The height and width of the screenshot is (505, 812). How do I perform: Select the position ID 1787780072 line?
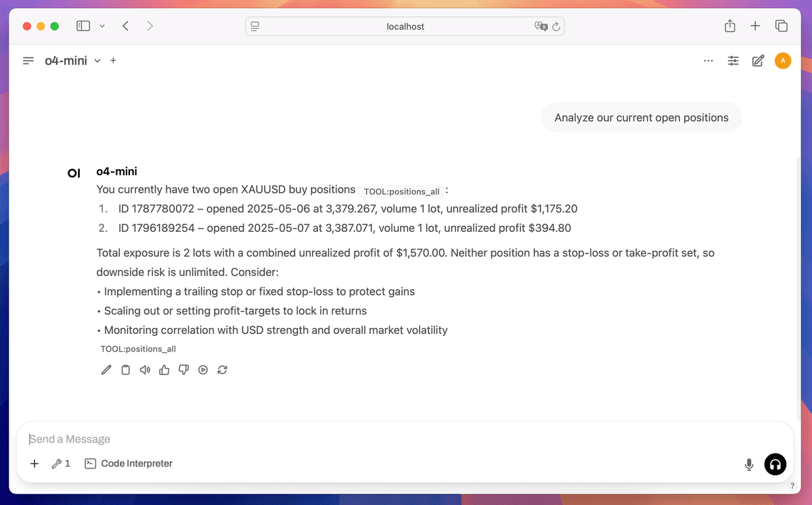coord(348,209)
